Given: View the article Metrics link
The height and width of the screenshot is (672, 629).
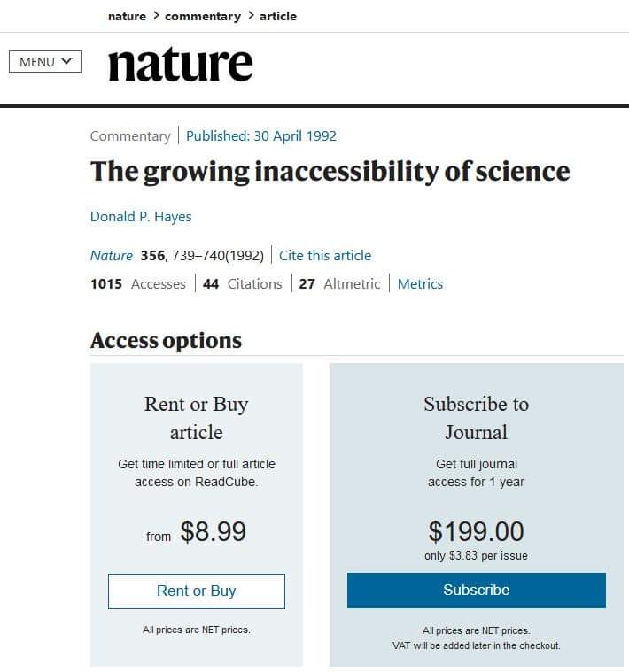Looking at the screenshot, I should (x=420, y=284).
